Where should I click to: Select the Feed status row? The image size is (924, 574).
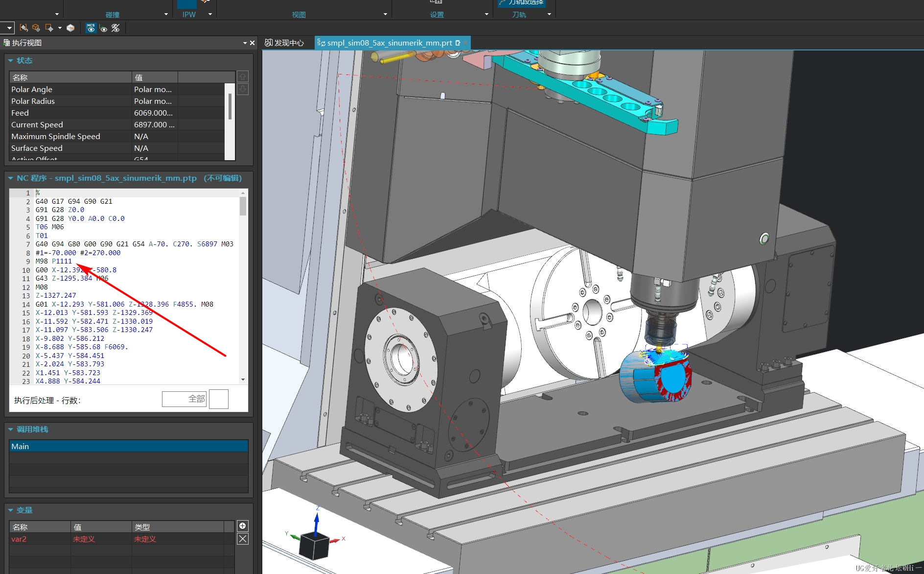point(117,113)
